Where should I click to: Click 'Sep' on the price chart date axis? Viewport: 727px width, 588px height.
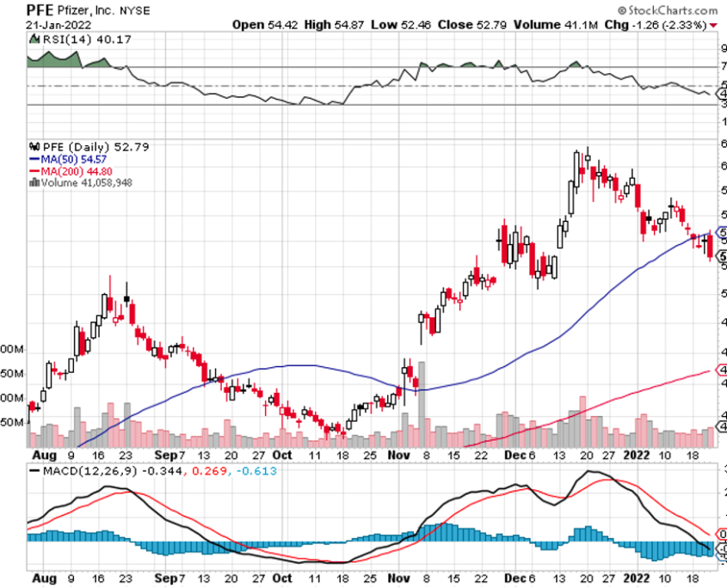pos(165,456)
